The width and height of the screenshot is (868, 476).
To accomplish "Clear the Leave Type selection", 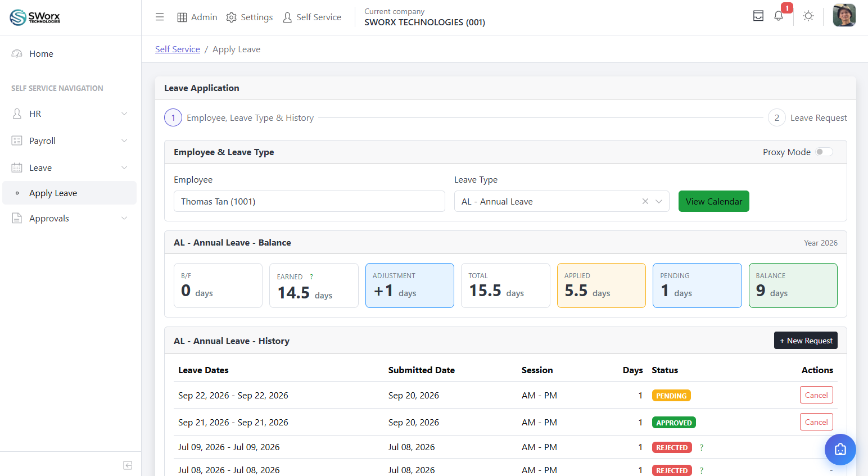I will point(645,201).
